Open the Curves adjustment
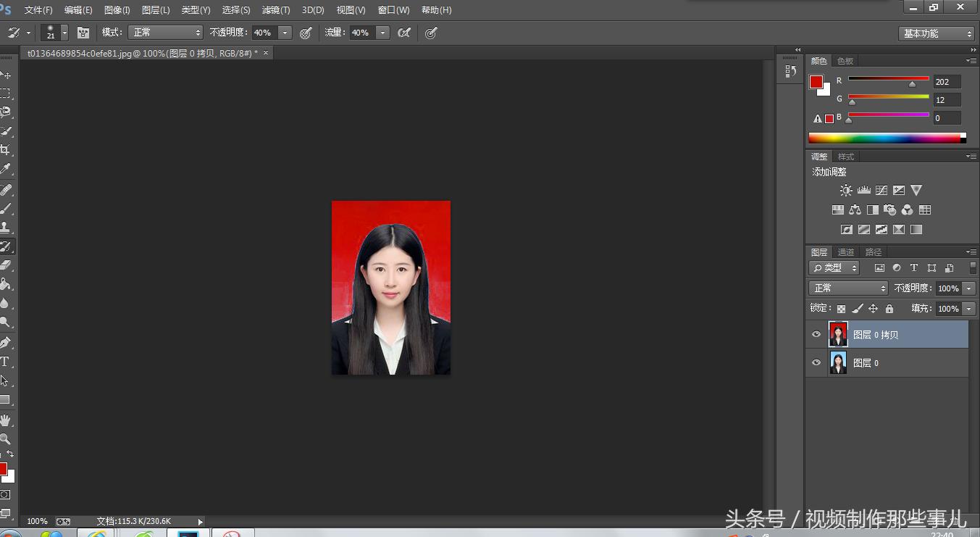The height and width of the screenshot is (537, 980). click(x=881, y=190)
